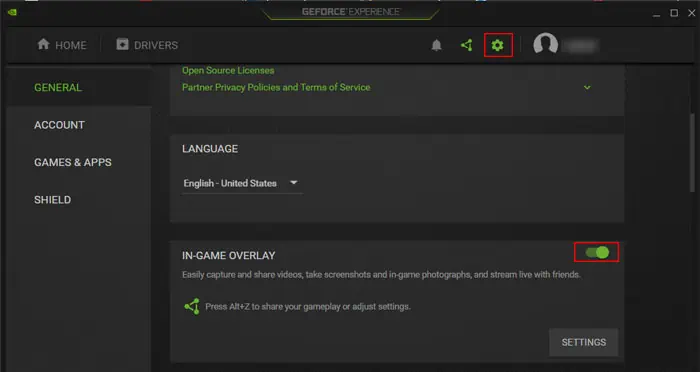Click the vertical scrollbar thumb
This screenshot has height=372, width=700.
coord(692,153)
